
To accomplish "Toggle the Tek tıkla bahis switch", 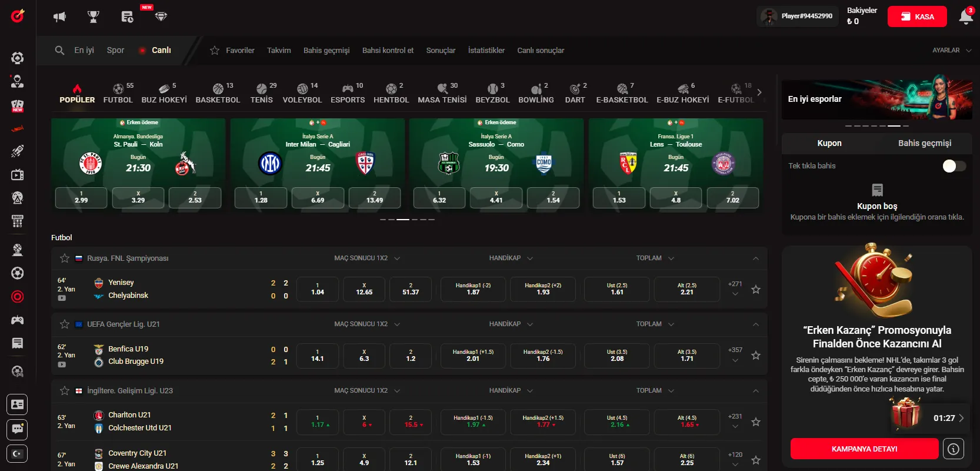I will click(954, 166).
